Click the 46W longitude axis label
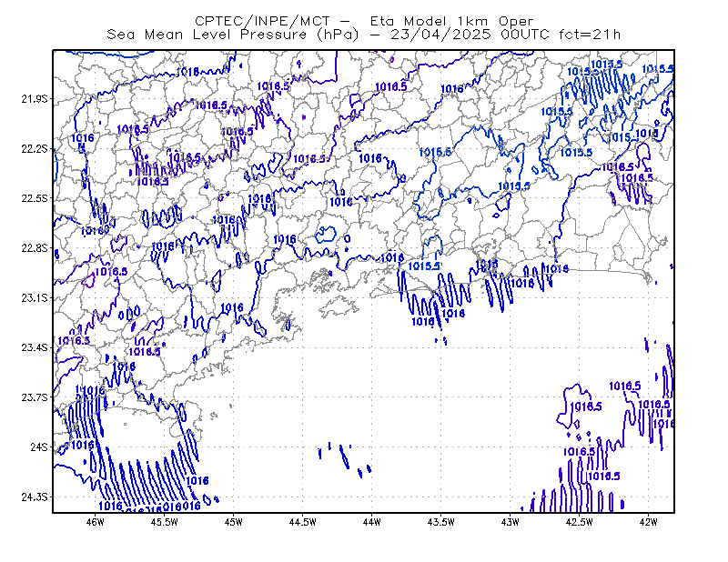This screenshot has width=728, height=562. pyautogui.click(x=96, y=522)
